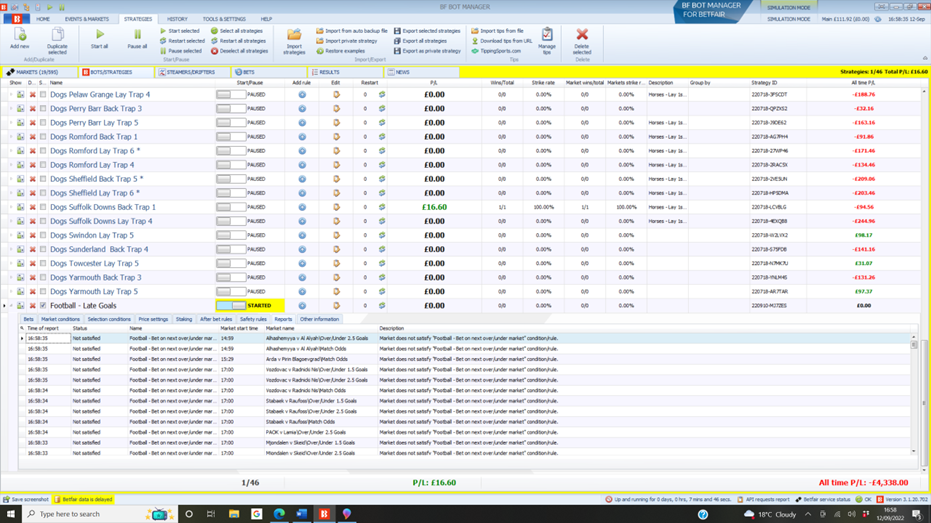The image size is (931, 523).
Task: Open Microsoft Edge from the taskbar
Action: (x=279, y=514)
